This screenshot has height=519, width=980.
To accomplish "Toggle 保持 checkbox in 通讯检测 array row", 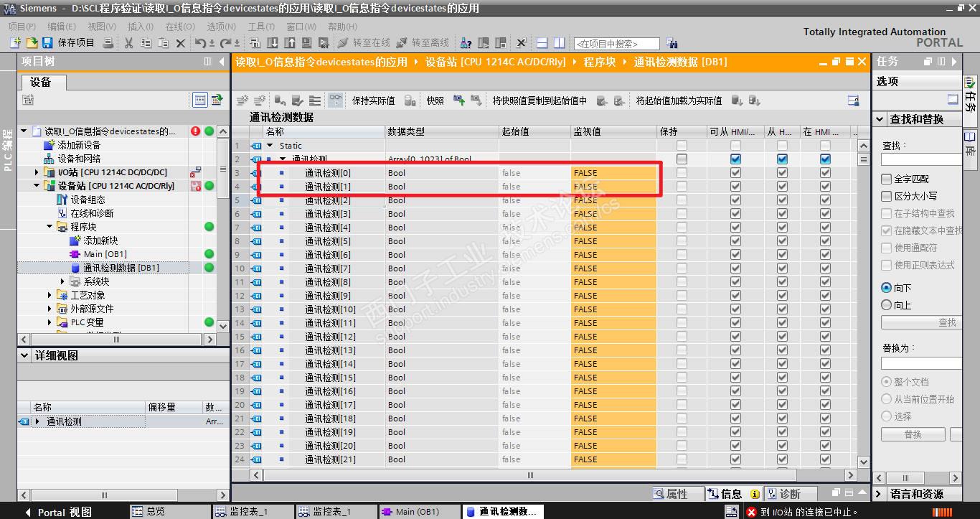I will tap(682, 159).
